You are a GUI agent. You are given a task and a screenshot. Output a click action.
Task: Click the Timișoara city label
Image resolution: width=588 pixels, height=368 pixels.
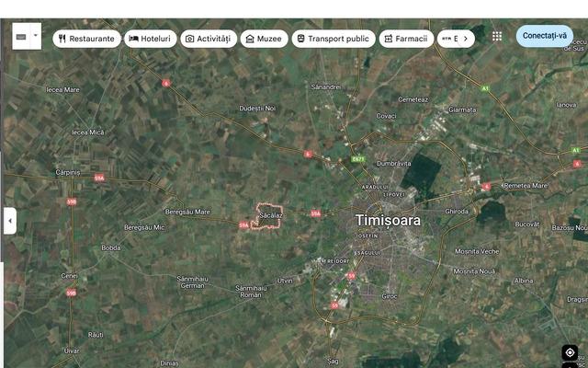click(x=388, y=221)
